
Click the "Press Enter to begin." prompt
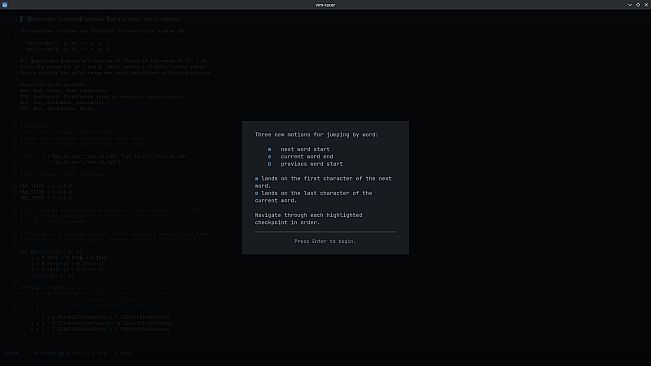(x=325, y=241)
